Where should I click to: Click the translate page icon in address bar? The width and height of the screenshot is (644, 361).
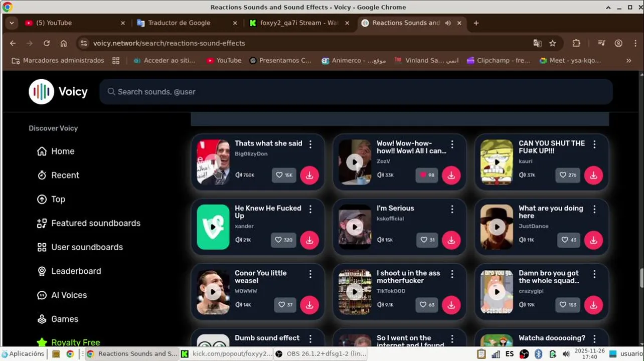(537, 43)
